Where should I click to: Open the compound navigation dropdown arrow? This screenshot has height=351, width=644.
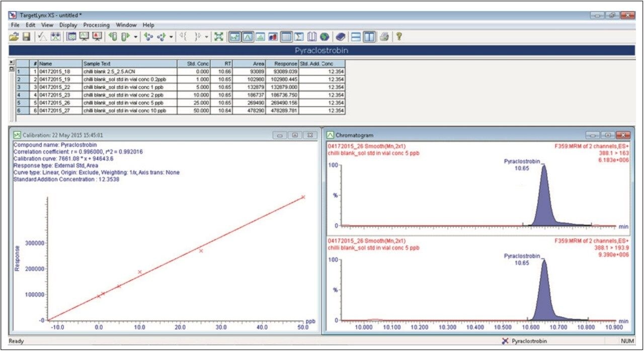tap(172, 35)
